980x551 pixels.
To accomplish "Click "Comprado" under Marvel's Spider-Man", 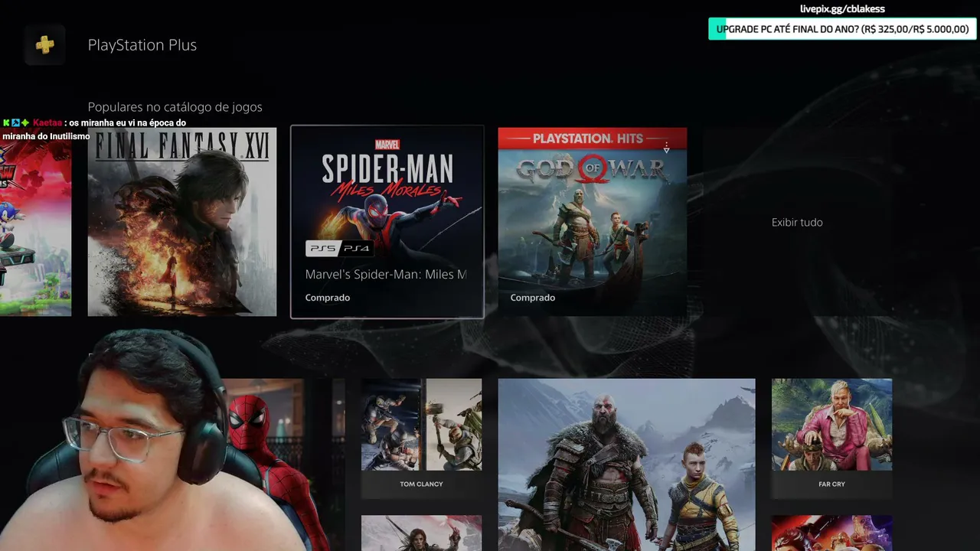I will [x=328, y=298].
